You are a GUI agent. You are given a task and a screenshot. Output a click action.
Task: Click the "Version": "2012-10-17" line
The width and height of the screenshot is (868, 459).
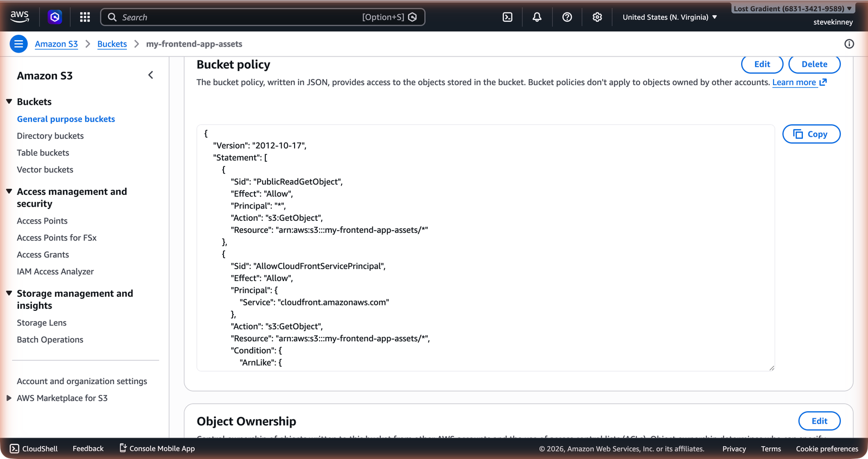click(260, 145)
